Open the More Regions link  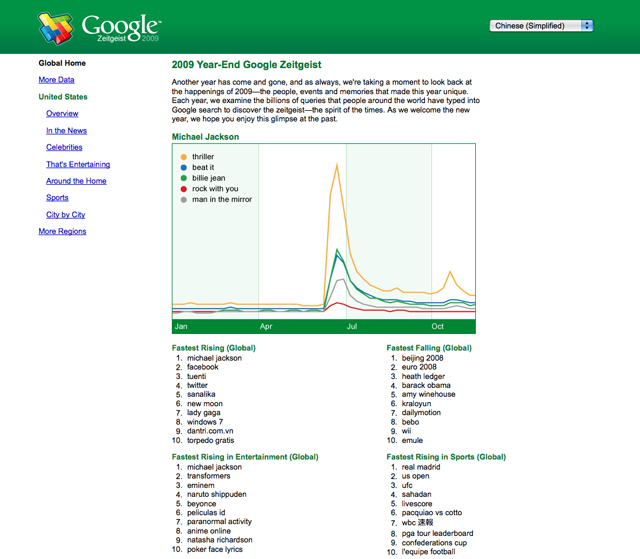click(x=62, y=231)
